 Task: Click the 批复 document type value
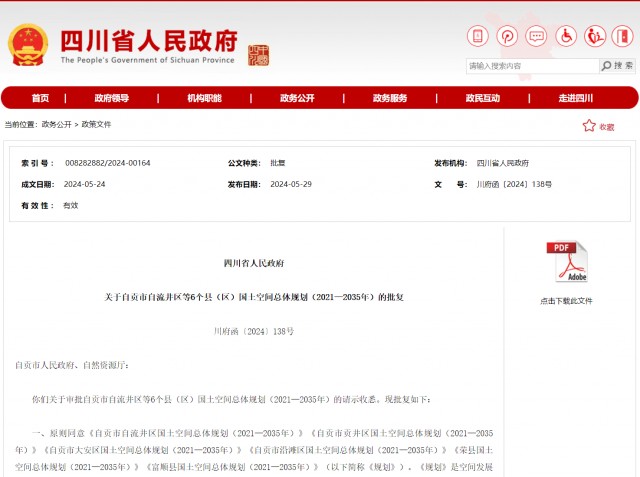[278, 163]
